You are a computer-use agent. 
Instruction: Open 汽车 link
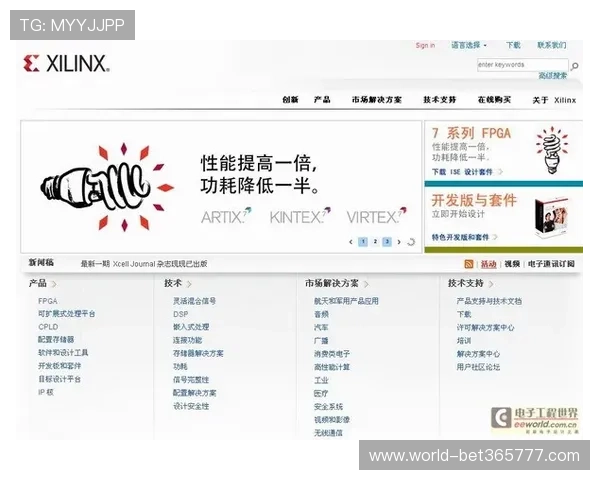321,328
